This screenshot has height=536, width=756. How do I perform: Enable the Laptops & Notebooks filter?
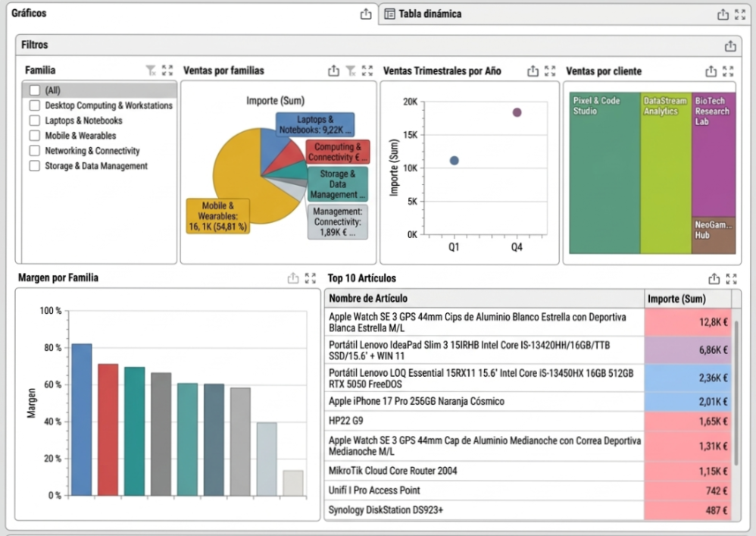coord(33,121)
